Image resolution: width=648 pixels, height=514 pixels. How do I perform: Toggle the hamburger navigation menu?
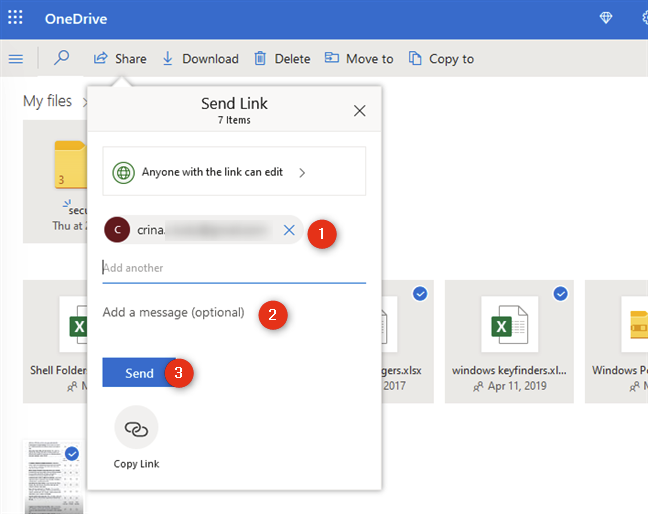pos(16,59)
